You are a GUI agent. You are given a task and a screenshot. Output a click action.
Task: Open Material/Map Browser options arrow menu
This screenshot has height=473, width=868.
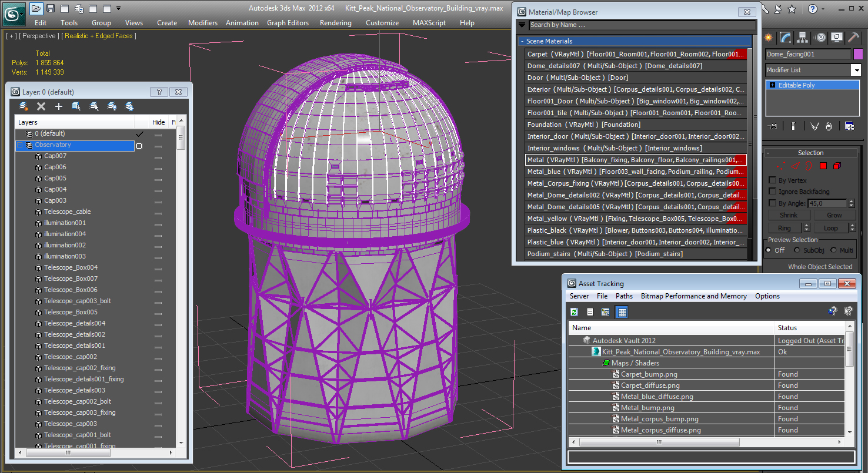[522, 25]
